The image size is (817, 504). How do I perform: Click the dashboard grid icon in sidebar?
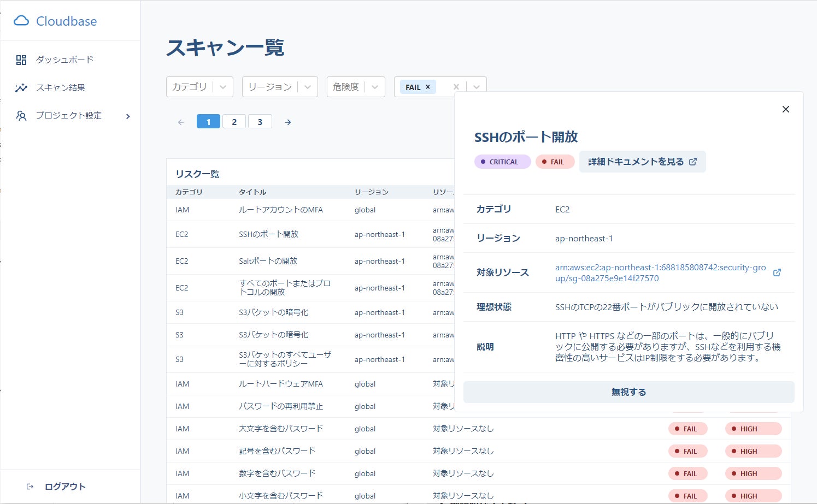click(21, 60)
